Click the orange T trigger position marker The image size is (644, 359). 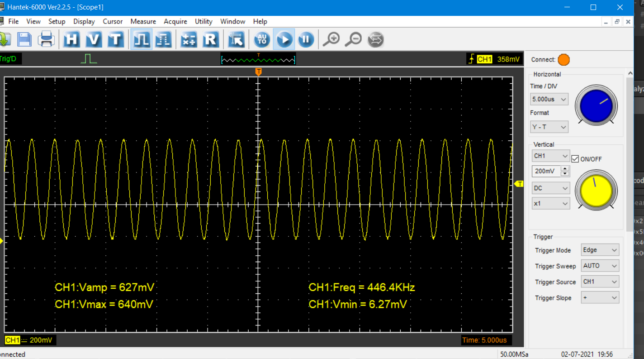point(258,72)
